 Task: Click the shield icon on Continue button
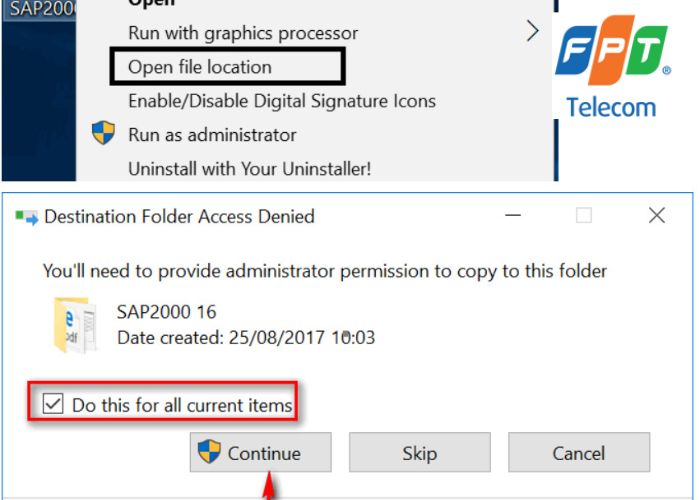tap(209, 452)
